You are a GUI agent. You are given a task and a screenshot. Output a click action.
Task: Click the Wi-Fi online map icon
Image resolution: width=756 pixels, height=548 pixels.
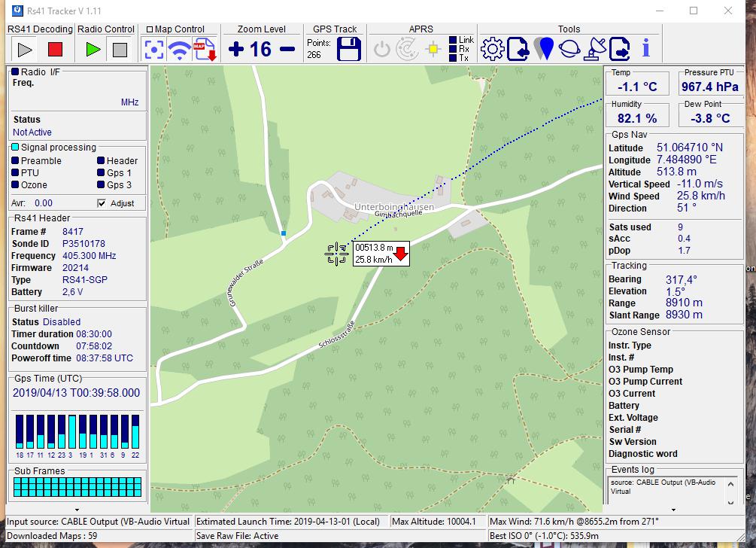click(x=179, y=50)
